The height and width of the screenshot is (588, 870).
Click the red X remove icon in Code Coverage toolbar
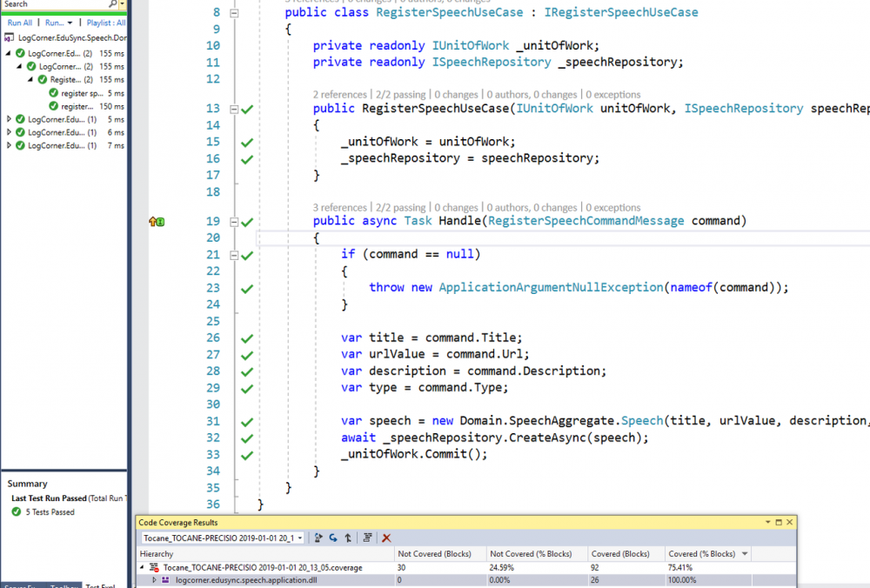pos(386,538)
